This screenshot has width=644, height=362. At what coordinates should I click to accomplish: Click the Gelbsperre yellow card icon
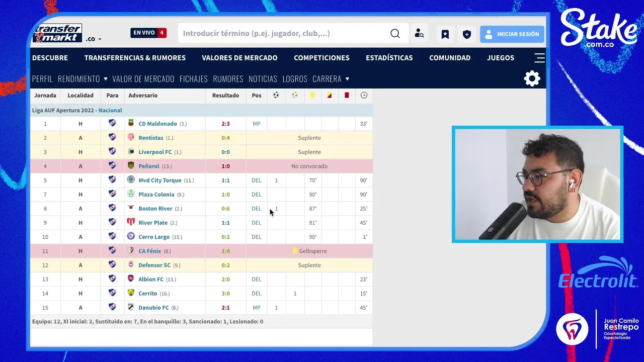295,250
